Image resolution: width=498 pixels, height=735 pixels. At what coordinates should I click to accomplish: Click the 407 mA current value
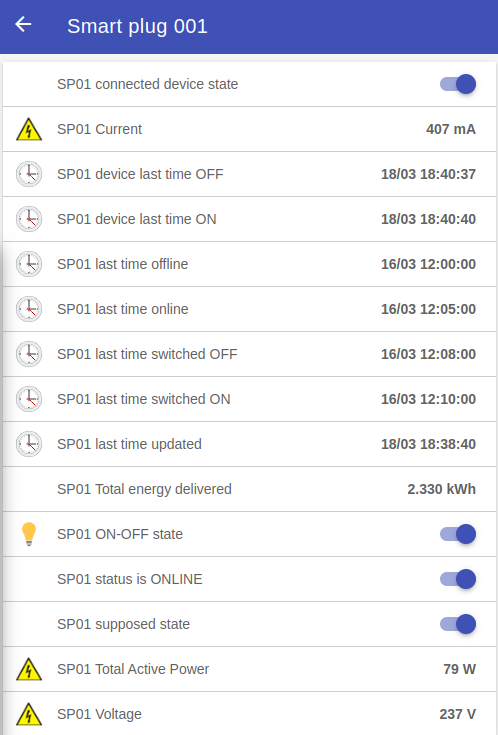(x=451, y=129)
